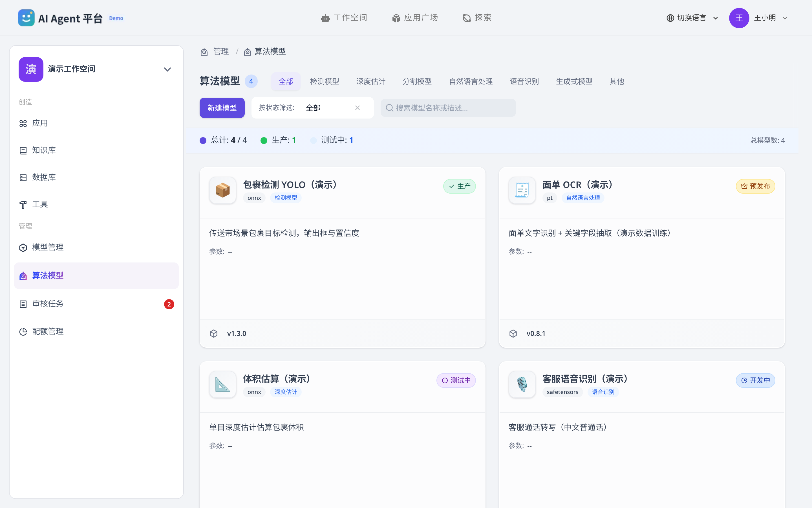
Task: Open 审核任务 in the sidebar
Action: coord(96,304)
